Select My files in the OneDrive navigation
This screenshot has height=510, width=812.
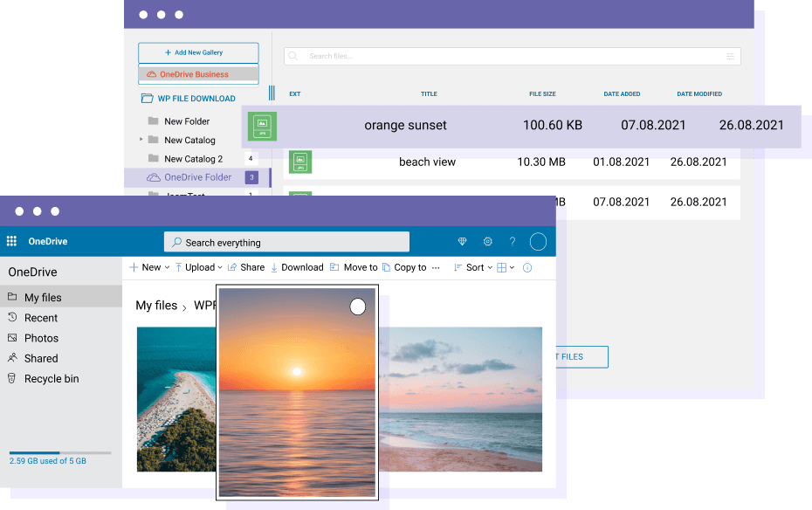[42, 297]
